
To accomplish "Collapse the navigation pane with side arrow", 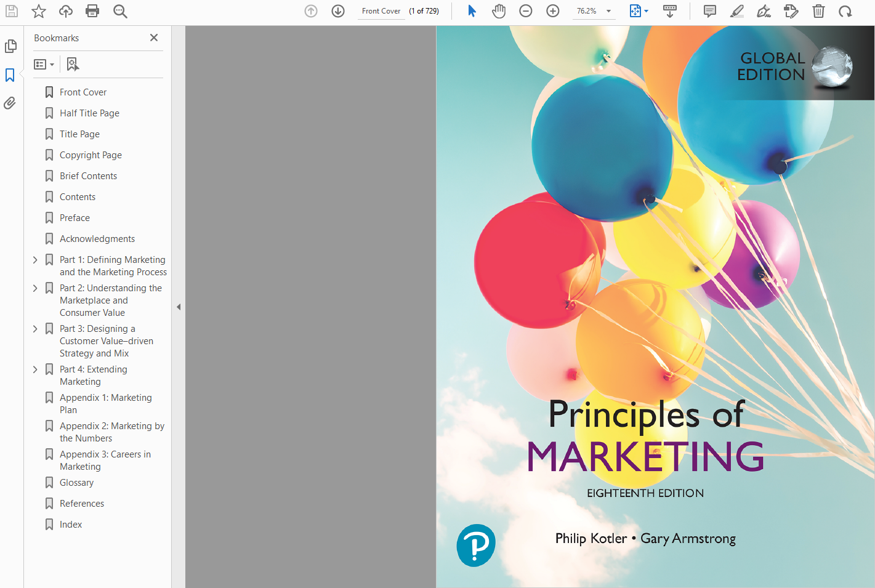I will 179,307.
